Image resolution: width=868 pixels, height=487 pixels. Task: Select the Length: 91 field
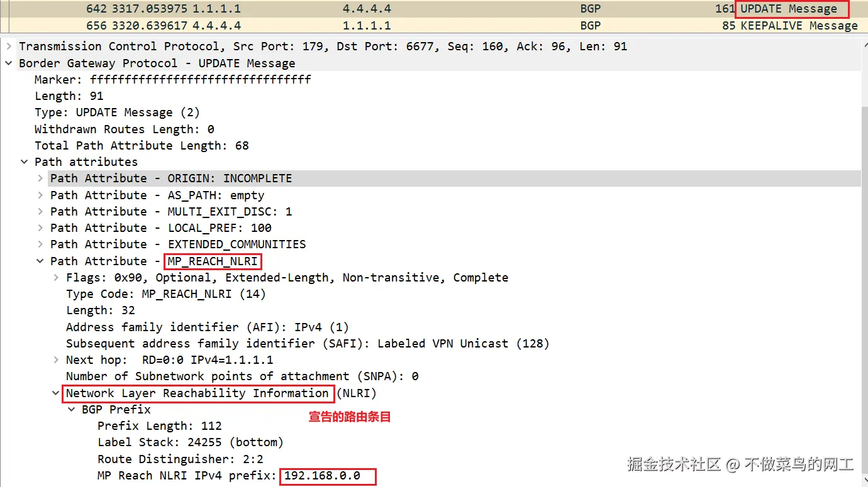pyautogui.click(x=69, y=96)
